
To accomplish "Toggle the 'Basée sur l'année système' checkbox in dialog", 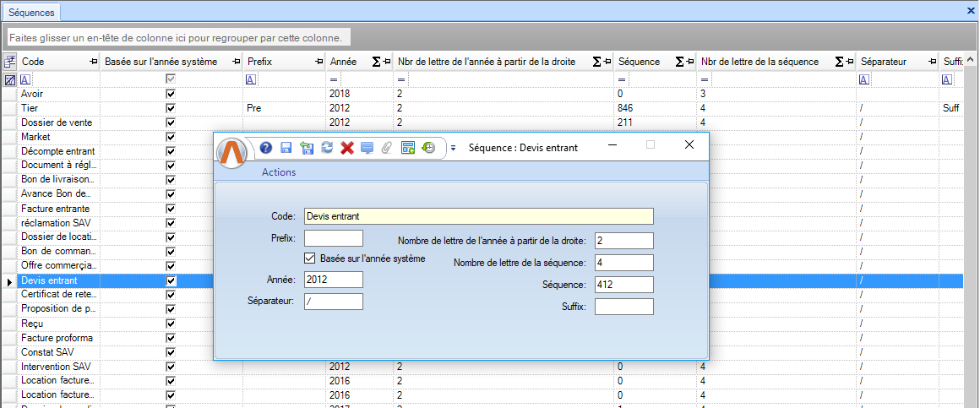I will [x=309, y=258].
